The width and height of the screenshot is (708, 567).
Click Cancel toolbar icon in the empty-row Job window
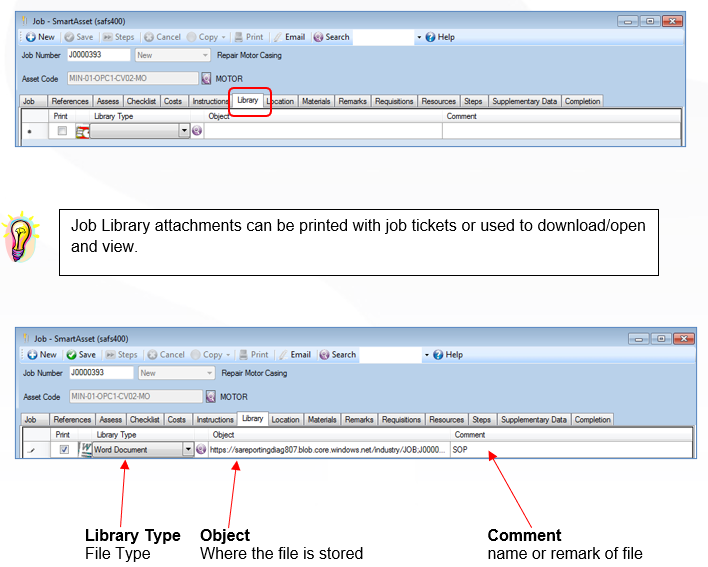(149, 37)
